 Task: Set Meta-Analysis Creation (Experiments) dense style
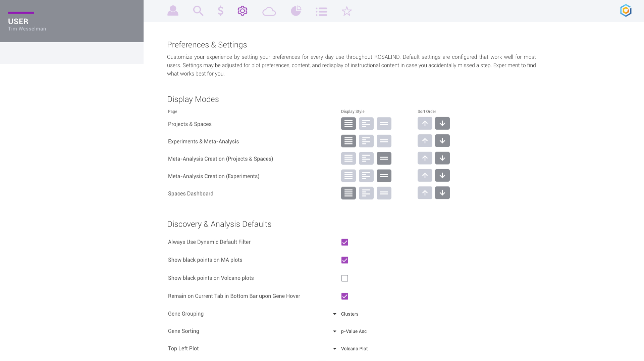[348, 176]
